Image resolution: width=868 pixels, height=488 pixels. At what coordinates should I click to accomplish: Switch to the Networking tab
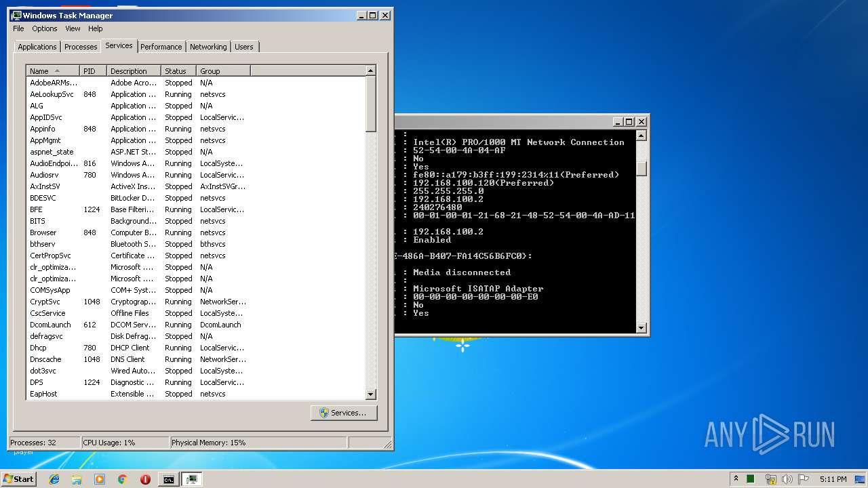click(208, 47)
